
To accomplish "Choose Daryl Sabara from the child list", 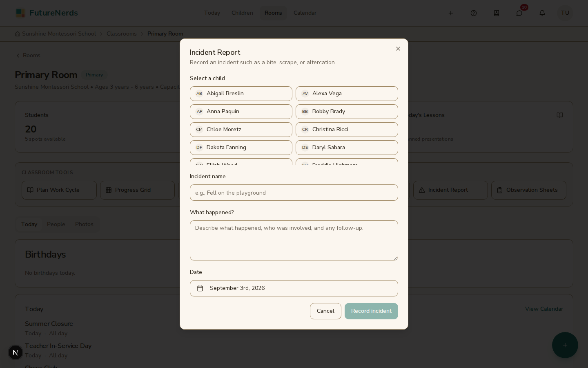I will [x=347, y=148].
